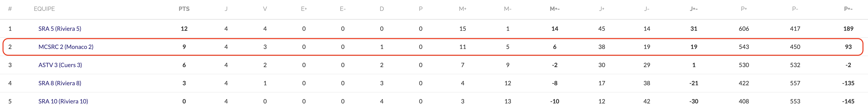Sort by the P+- column header

pyautogui.click(x=848, y=9)
